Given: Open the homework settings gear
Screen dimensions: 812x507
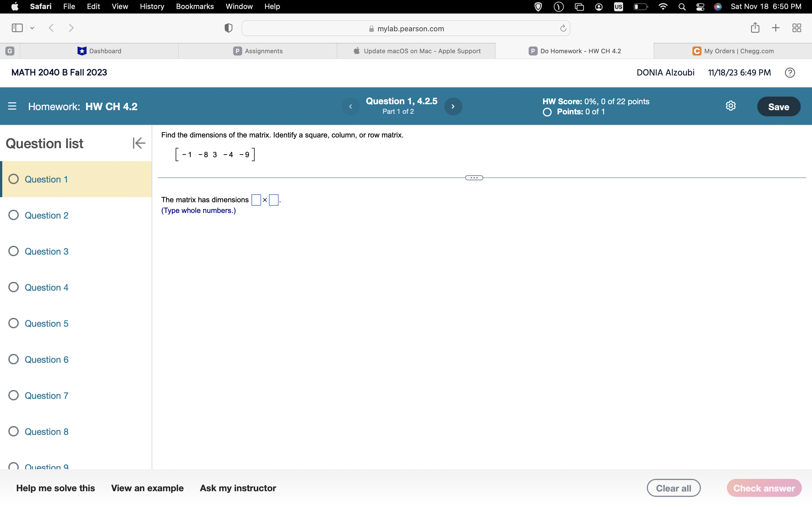Looking at the screenshot, I should tap(731, 106).
